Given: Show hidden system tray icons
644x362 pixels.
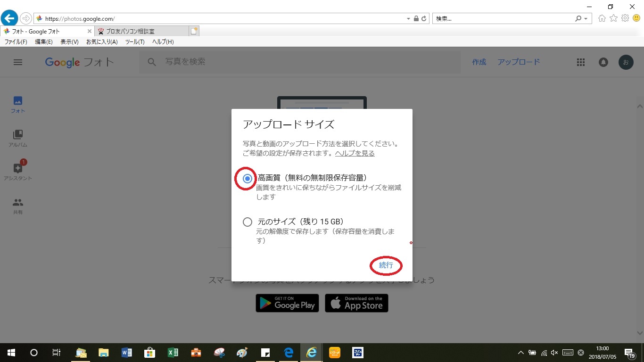Looking at the screenshot, I should 520,353.
